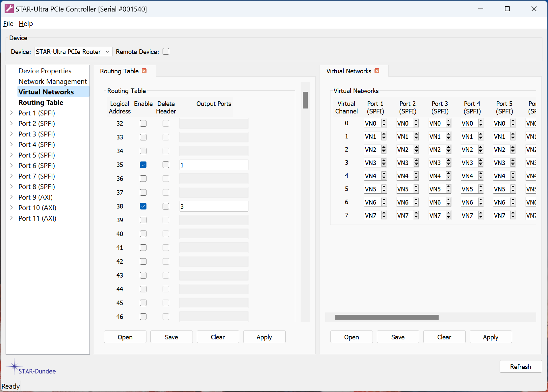Click output ports field for address 35
Image resolution: width=548 pixels, height=392 pixels.
pos(214,165)
